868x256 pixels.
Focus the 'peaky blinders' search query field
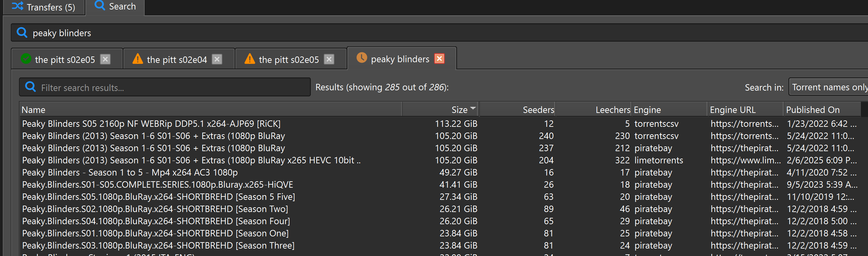click(x=440, y=33)
